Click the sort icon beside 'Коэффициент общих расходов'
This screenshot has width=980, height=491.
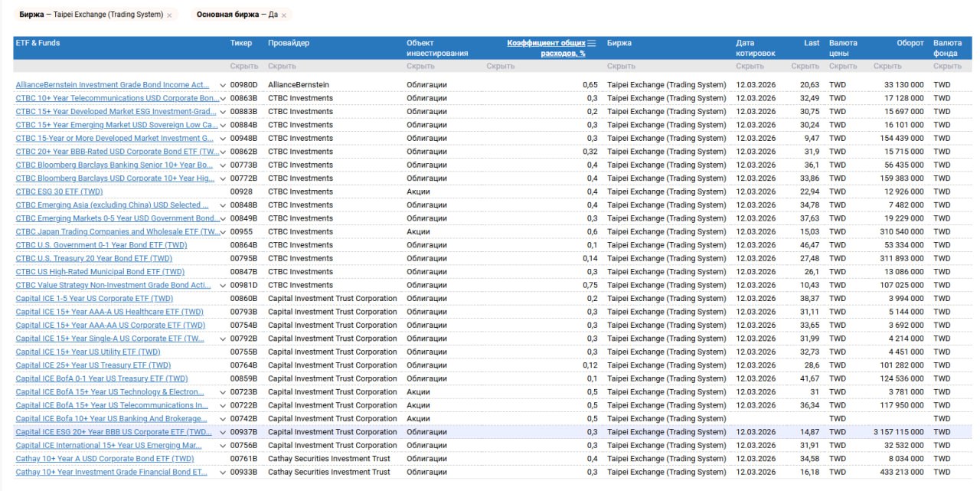[591, 44]
